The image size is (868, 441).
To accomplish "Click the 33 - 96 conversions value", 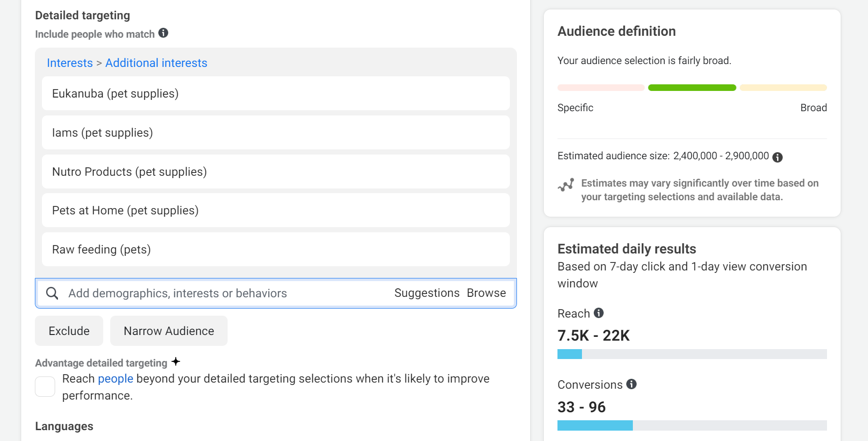I will pos(581,407).
